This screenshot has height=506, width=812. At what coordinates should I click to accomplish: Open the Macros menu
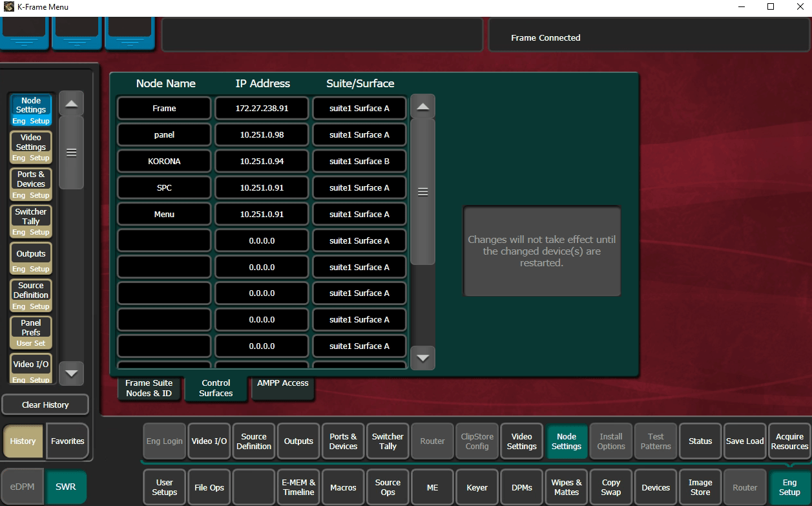[x=343, y=487]
